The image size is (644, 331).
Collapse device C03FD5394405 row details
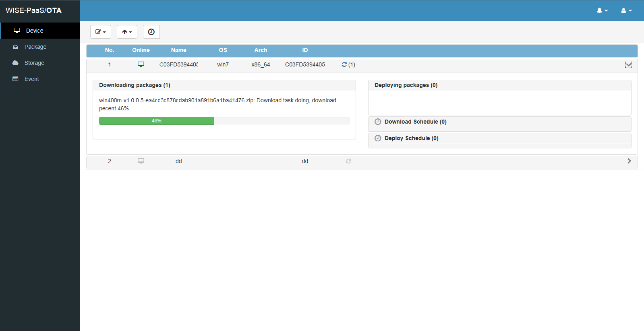[628, 64]
